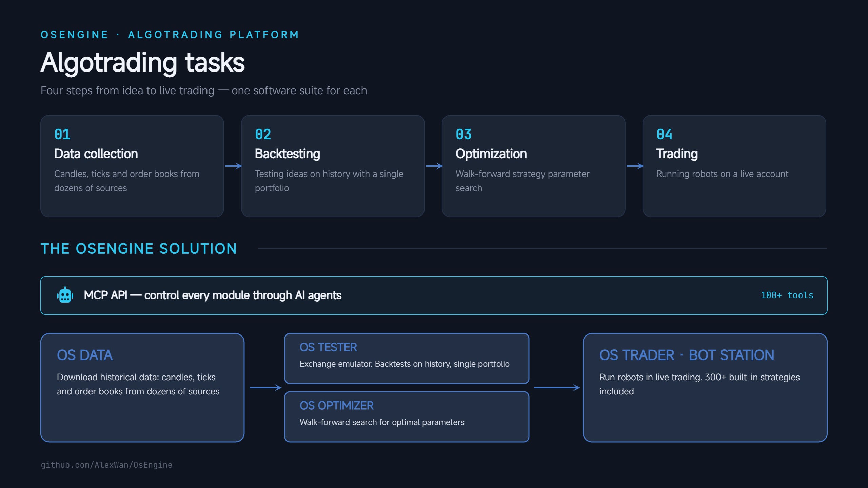Viewport: 868px width, 488px height.
Task: Click 'OSENGINE · ALGOTRADING PLATFORM' header label
Action: click(170, 35)
